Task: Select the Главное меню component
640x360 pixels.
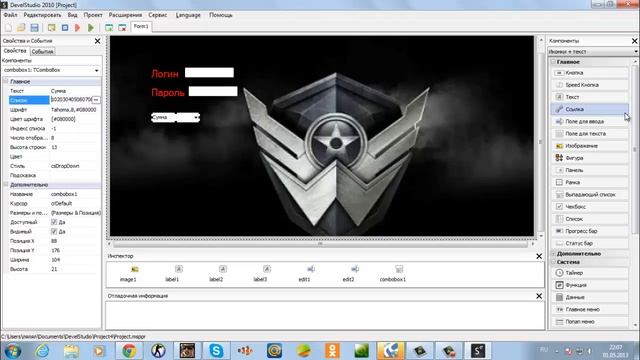Action: click(590, 309)
